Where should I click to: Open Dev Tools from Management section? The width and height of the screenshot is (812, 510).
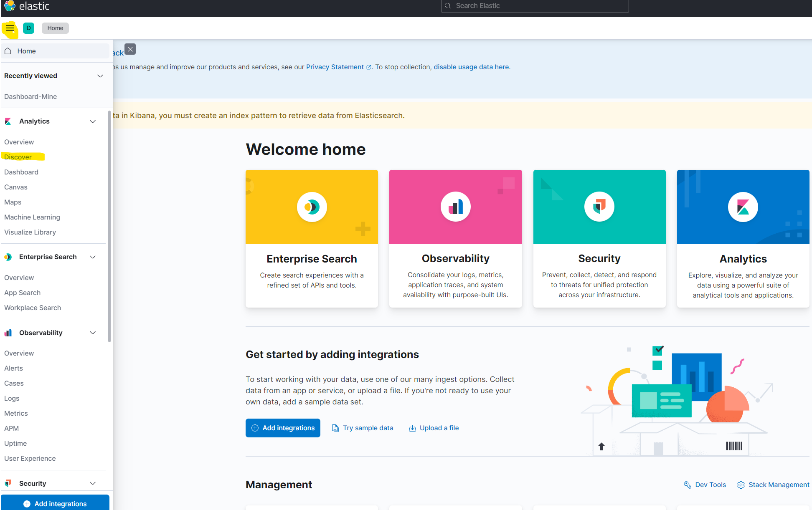[x=705, y=485]
